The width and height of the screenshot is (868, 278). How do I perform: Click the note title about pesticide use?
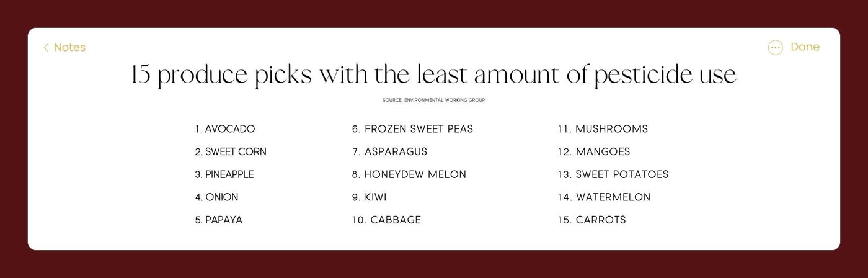(x=433, y=76)
